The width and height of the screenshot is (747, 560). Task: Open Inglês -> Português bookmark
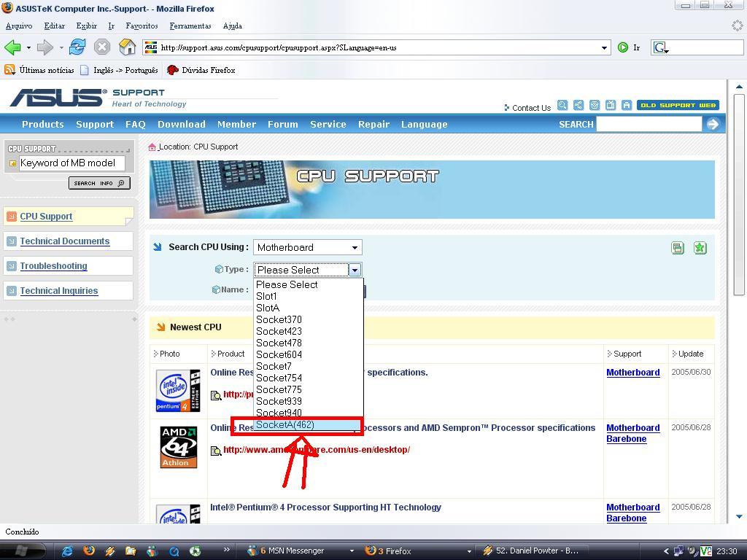coord(119,70)
